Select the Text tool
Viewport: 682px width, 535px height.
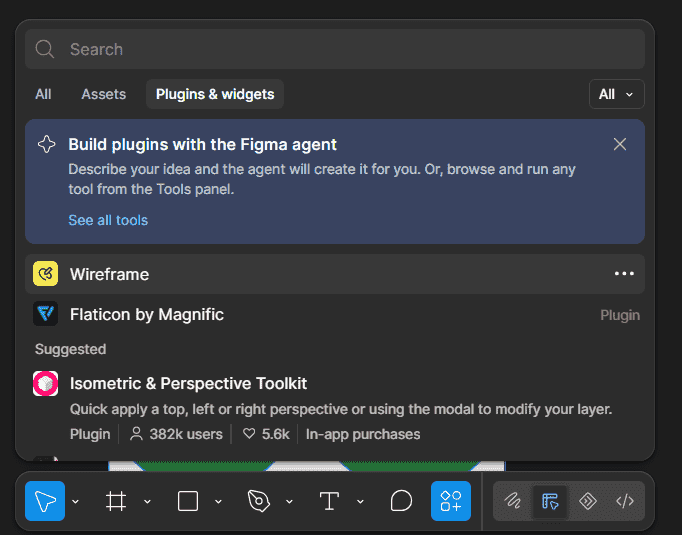coord(329,501)
